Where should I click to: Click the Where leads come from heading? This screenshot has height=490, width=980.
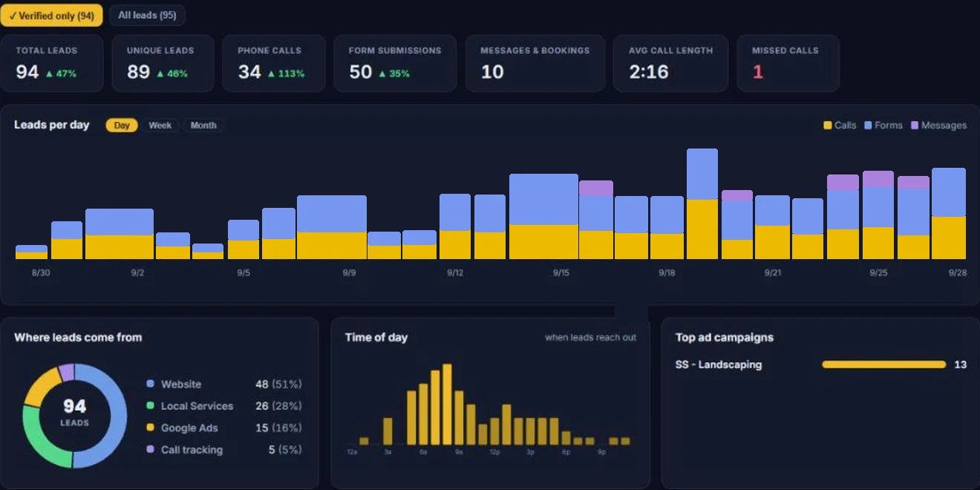point(78,337)
